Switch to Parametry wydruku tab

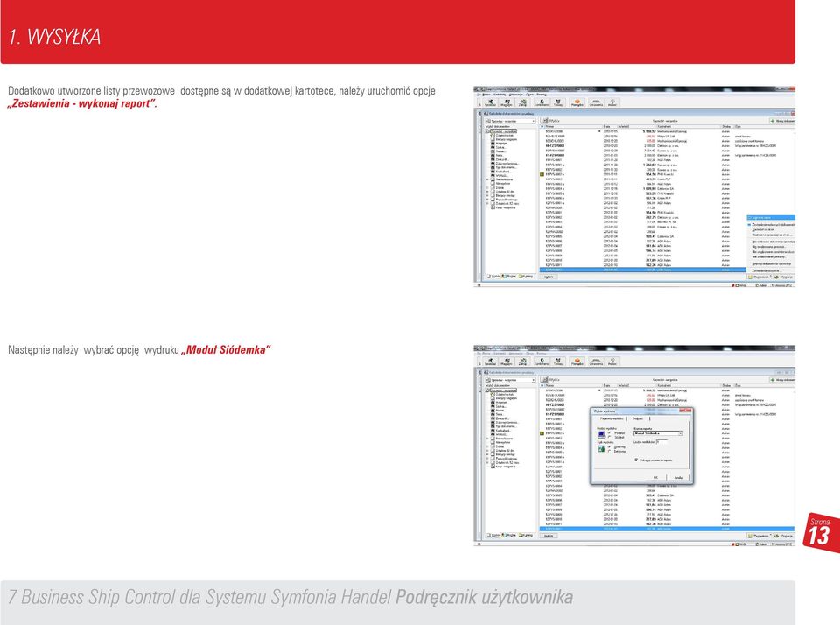click(x=612, y=418)
